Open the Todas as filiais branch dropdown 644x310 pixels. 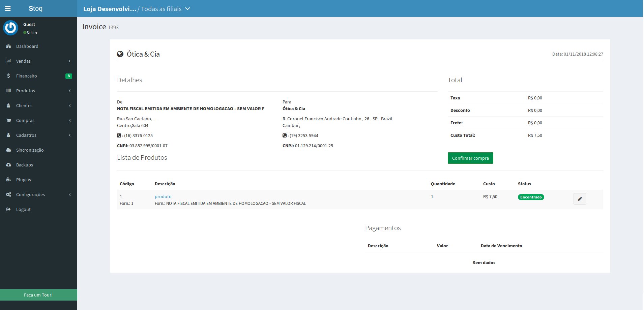(166, 9)
